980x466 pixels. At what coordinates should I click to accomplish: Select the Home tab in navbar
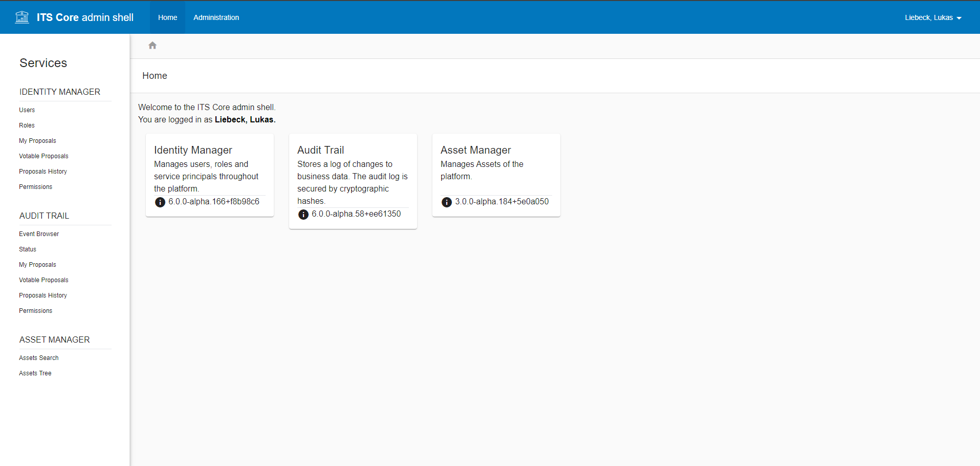(167, 17)
